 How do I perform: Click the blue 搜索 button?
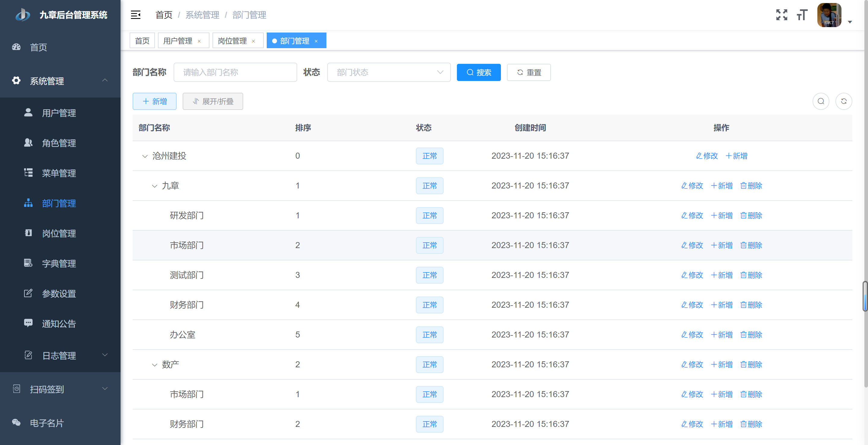coord(479,72)
